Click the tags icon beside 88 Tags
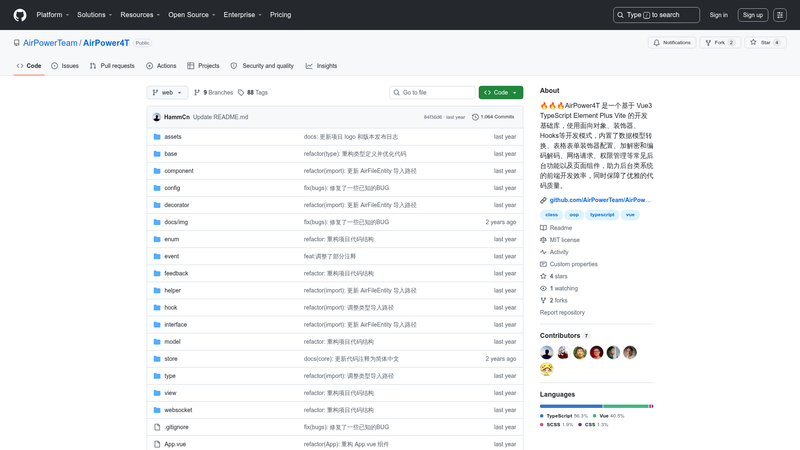This screenshot has height=450, width=800. coord(241,92)
